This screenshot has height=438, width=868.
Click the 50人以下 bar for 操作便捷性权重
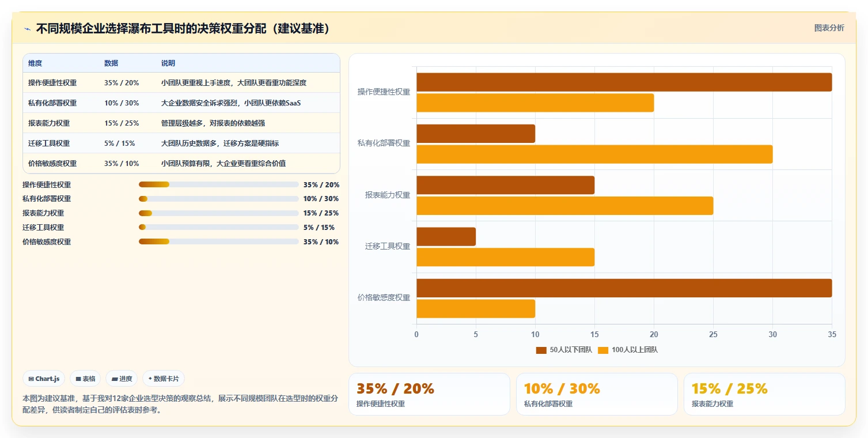[x=624, y=82]
